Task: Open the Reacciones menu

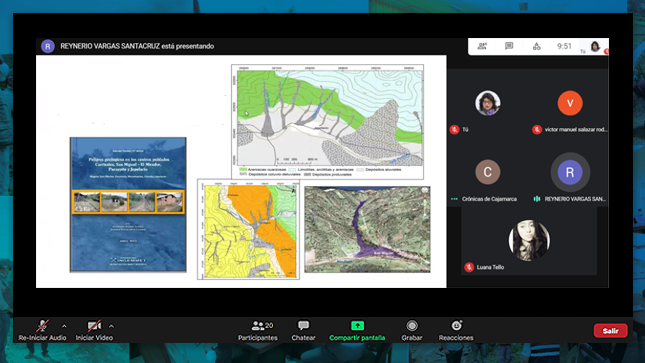Action: [456, 331]
